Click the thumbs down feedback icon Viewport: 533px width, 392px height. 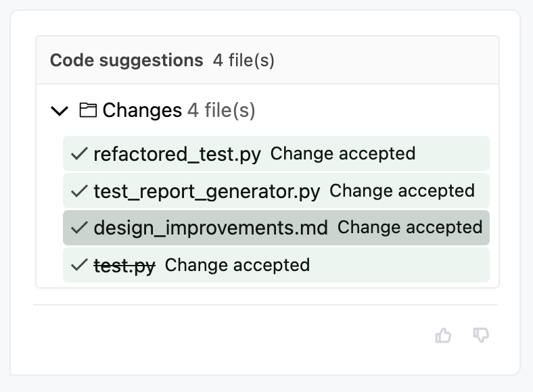pos(481,335)
